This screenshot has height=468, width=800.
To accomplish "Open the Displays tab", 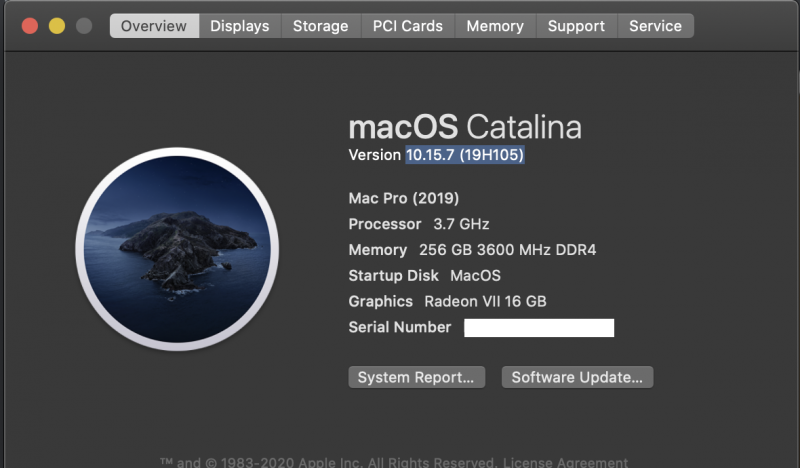I will (239, 26).
